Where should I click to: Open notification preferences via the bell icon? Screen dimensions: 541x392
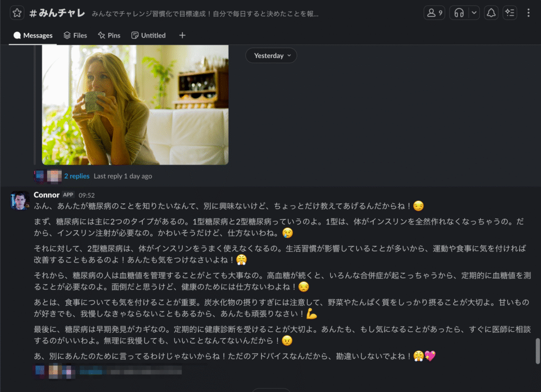click(491, 13)
